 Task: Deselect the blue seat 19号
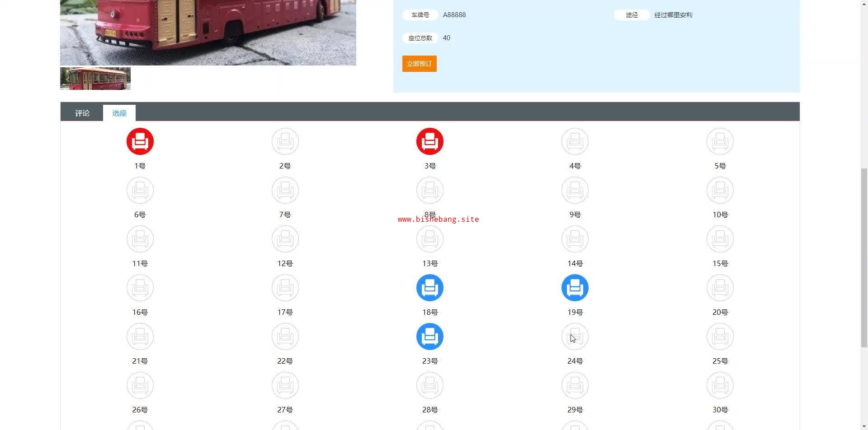(x=575, y=288)
